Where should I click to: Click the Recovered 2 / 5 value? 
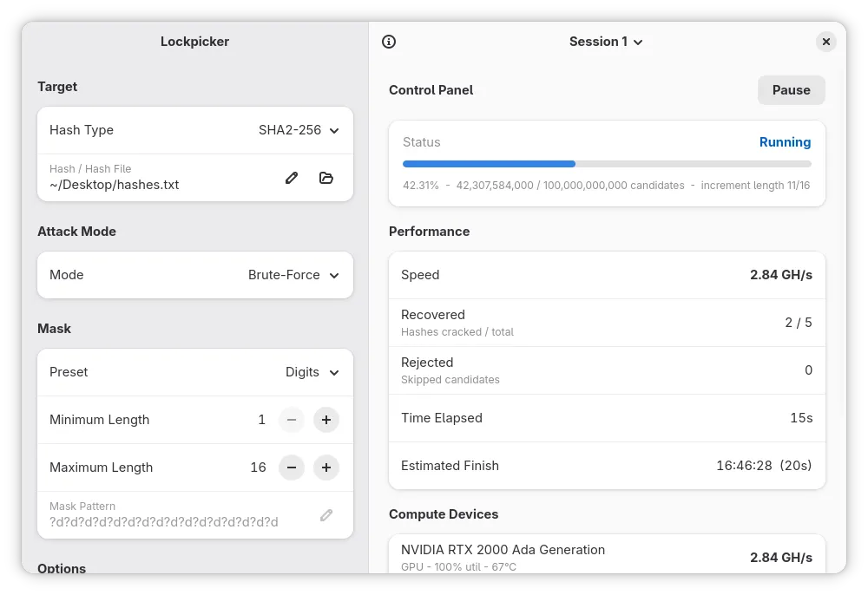(799, 323)
